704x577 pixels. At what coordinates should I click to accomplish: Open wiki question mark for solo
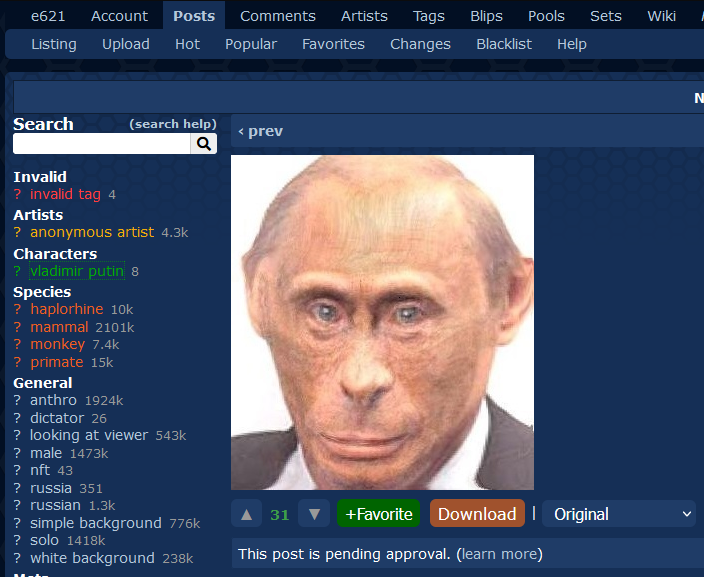pyautogui.click(x=17, y=540)
